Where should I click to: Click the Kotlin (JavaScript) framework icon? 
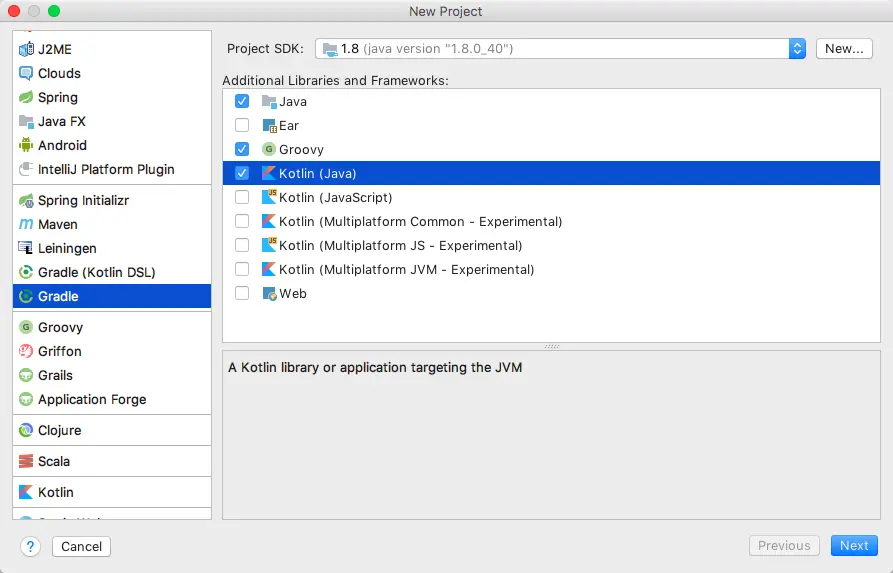click(x=269, y=197)
